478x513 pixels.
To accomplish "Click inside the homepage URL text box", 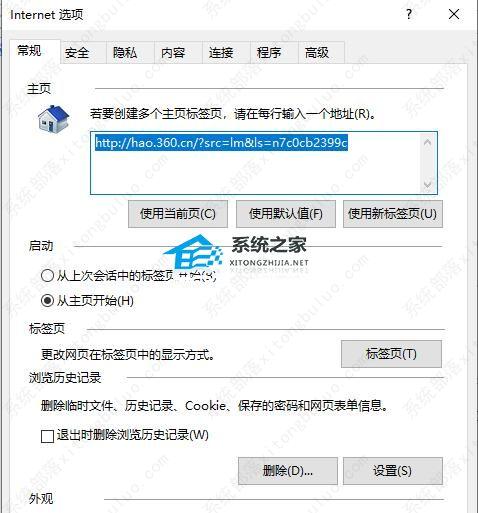I will coord(256,163).
